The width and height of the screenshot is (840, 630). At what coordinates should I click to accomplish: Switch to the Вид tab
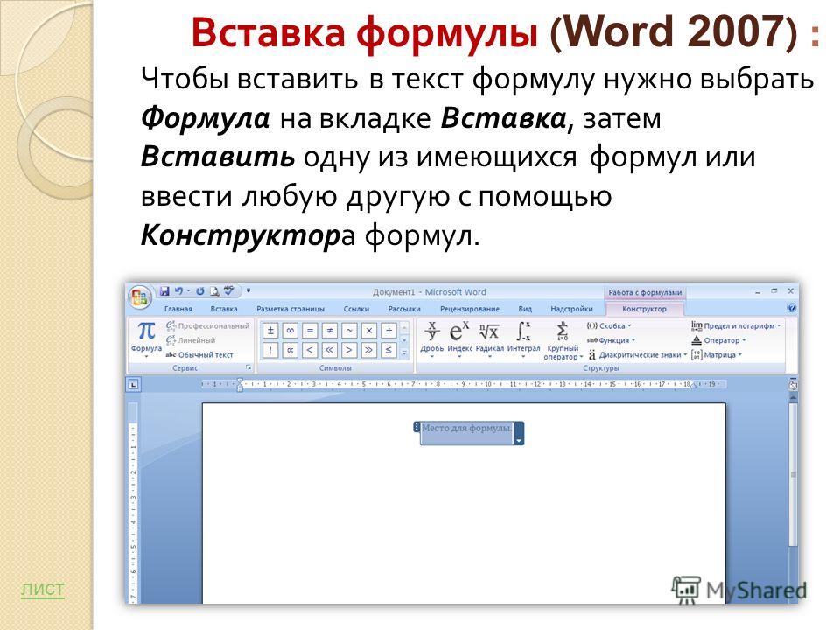[x=525, y=309]
